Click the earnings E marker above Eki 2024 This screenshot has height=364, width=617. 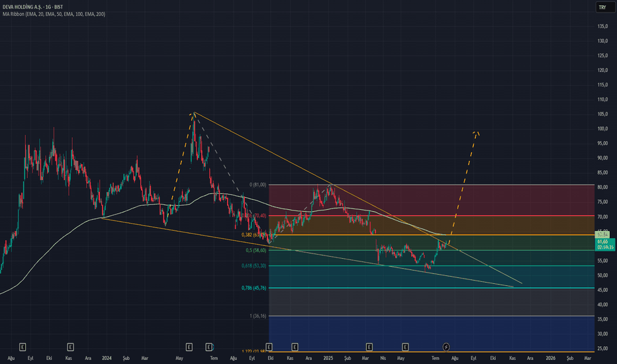tap(269, 347)
